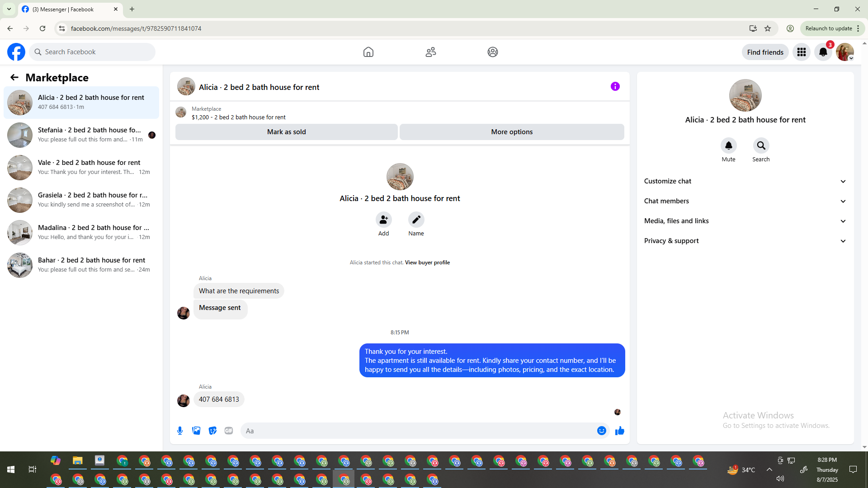The width and height of the screenshot is (868, 488).
Task: Add people to the chat
Action: coord(384,220)
